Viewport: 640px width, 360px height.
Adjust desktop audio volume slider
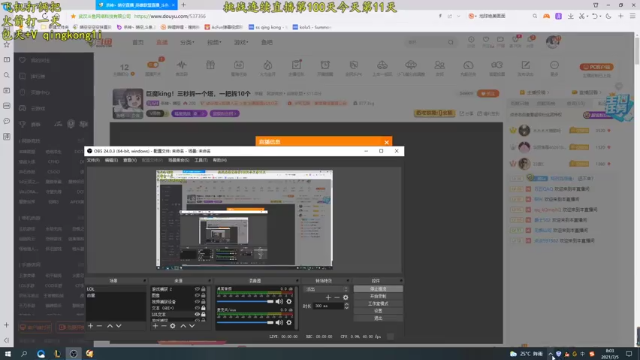pos(245,301)
